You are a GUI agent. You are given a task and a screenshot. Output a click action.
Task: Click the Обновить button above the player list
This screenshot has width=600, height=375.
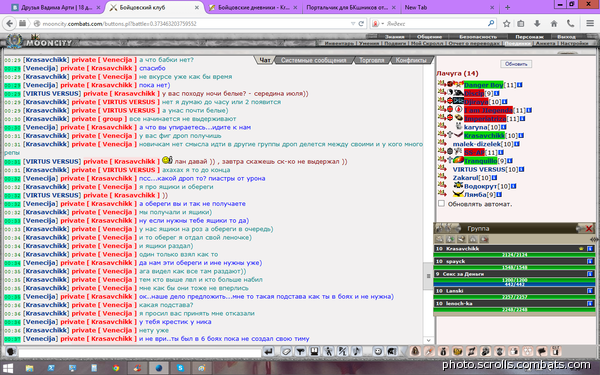pyautogui.click(x=516, y=64)
